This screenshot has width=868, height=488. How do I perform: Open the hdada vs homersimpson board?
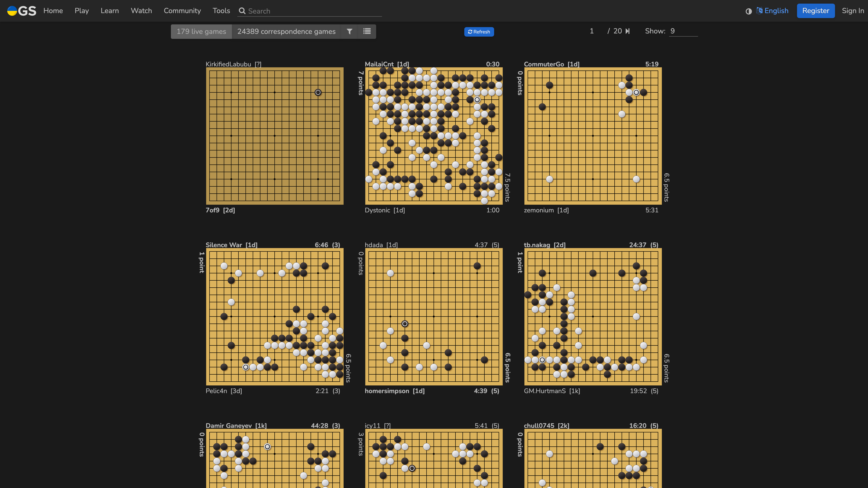pos(434,317)
